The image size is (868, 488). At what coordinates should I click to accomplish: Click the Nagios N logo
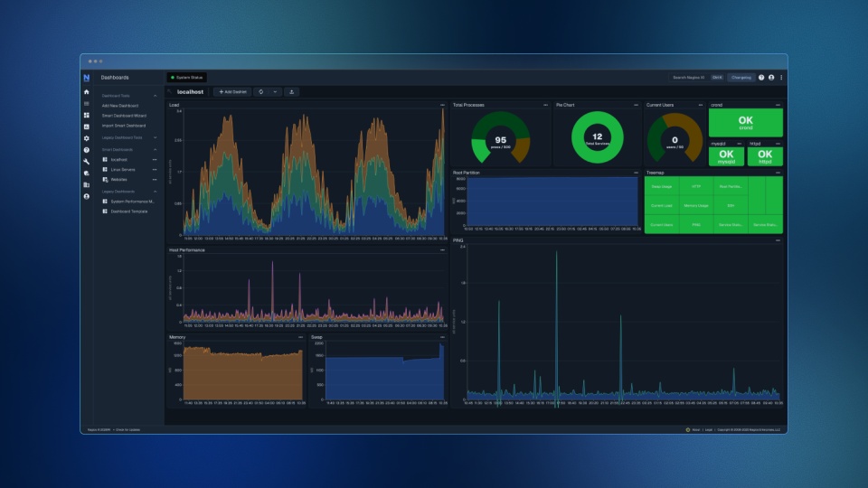point(87,78)
